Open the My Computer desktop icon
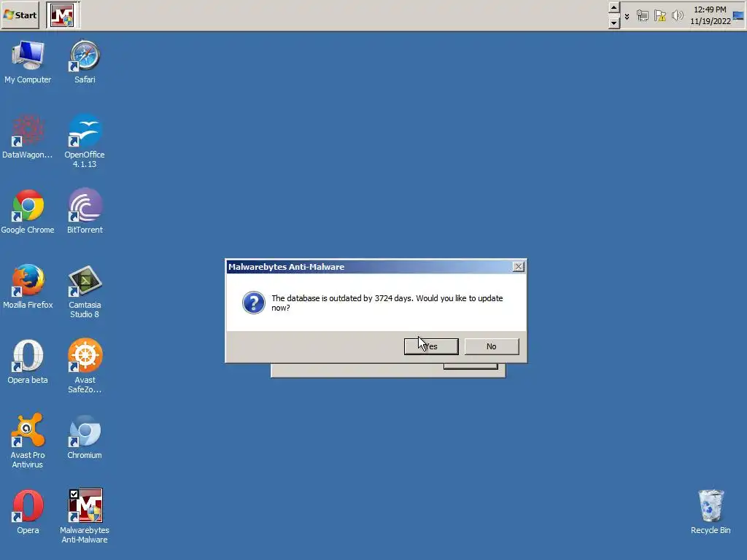This screenshot has height=560, width=747. tap(28, 62)
